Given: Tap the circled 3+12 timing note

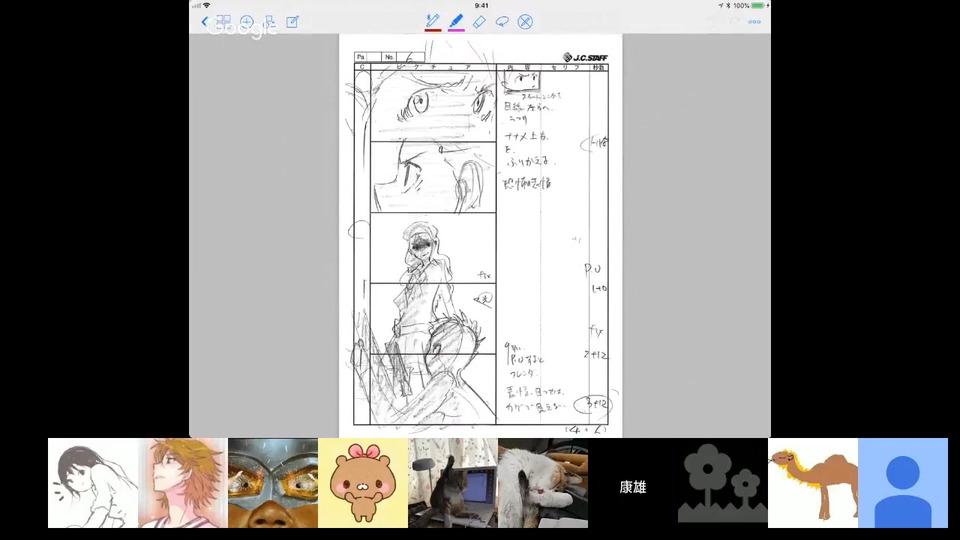Looking at the screenshot, I should (x=593, y=405).
